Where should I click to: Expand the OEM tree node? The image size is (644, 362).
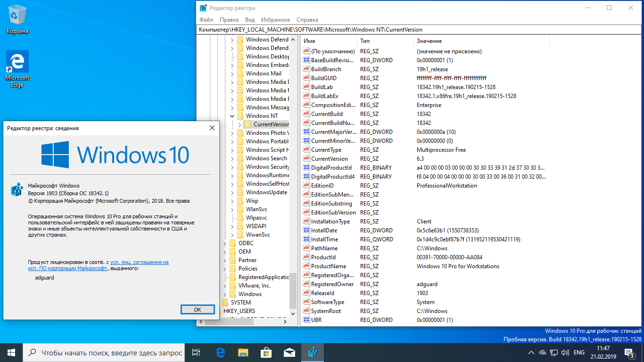(x=224, y=252)
